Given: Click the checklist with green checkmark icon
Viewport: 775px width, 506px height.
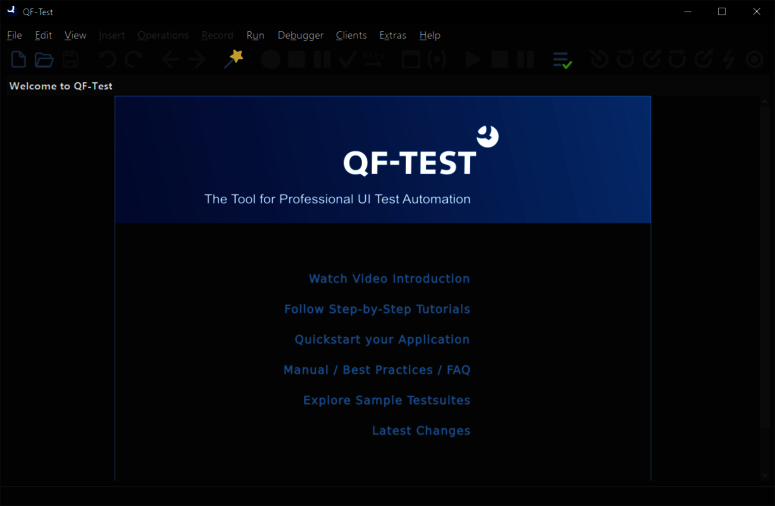Looking at the screenshot, I should (562, 60).
